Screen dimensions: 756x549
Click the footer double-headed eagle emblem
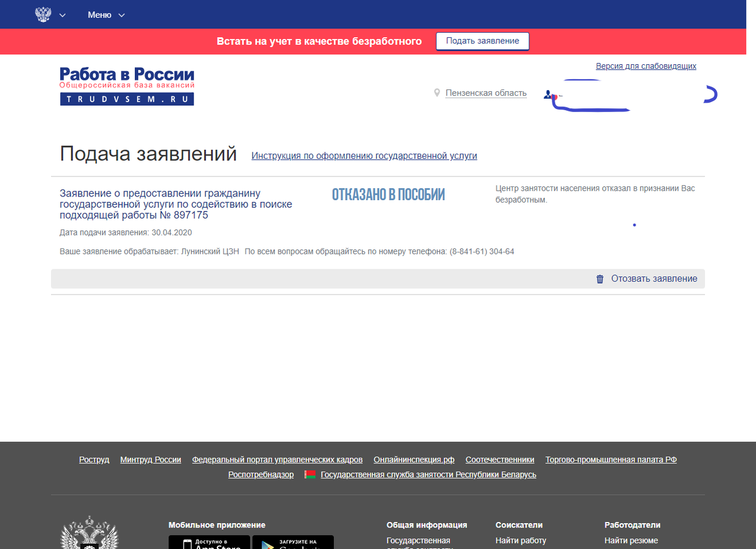[x=89, y=533]
